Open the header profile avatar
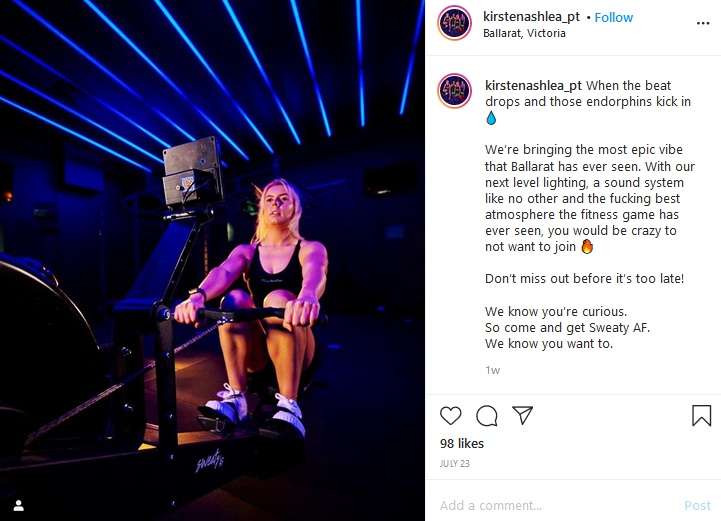Viewport: 721px width, 521px height. (x=454, y=23)
